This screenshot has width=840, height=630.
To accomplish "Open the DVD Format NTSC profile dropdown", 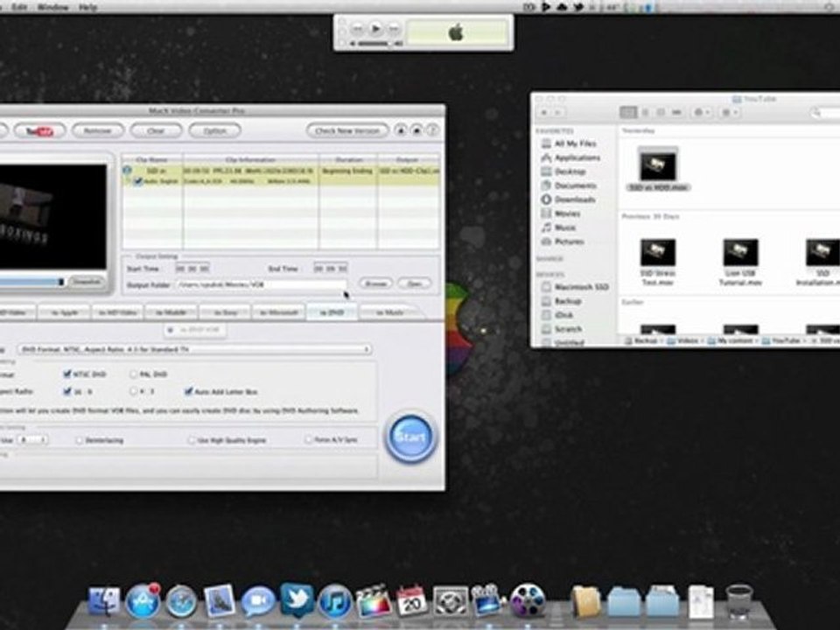I will tap(195, 349).
